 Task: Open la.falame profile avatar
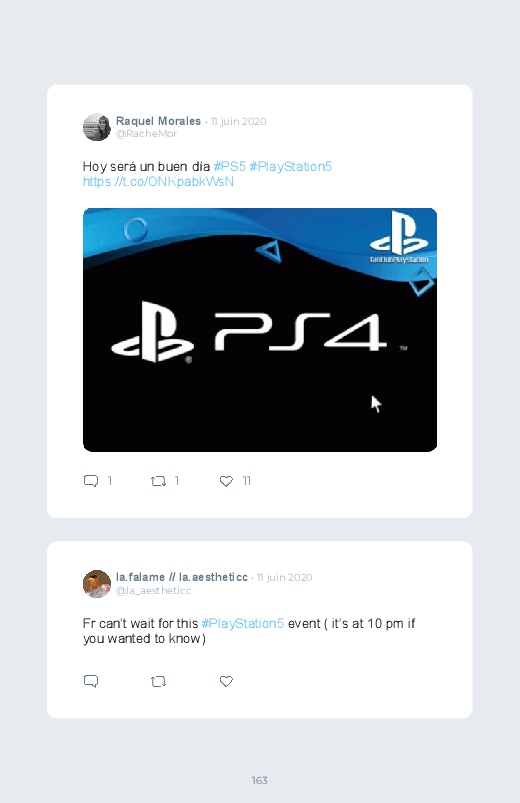click(x=97, y=584)
